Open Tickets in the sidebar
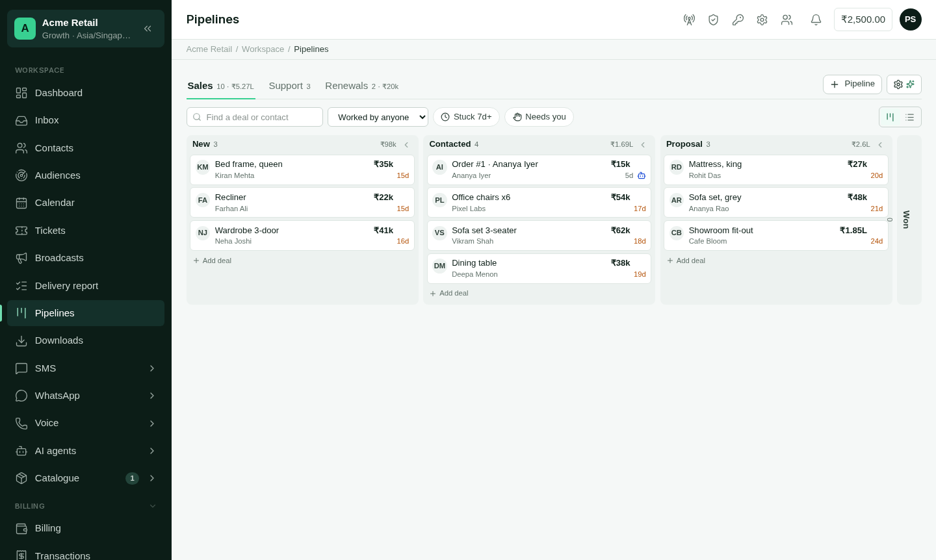Image resolution: width=936 pixels, height=560 pixels. (86, 231)
